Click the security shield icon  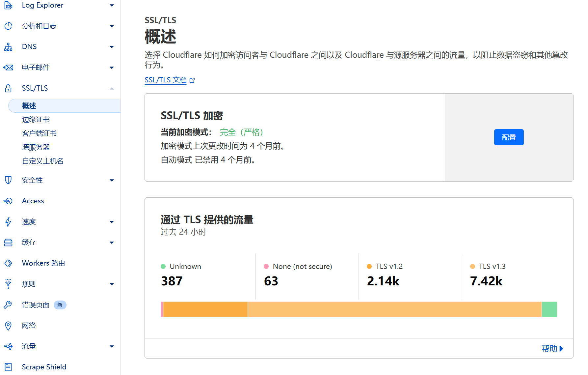(8, 180)
